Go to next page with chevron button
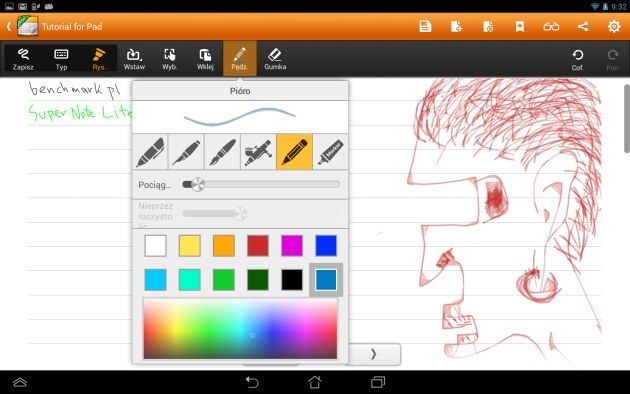 [374, 354]
